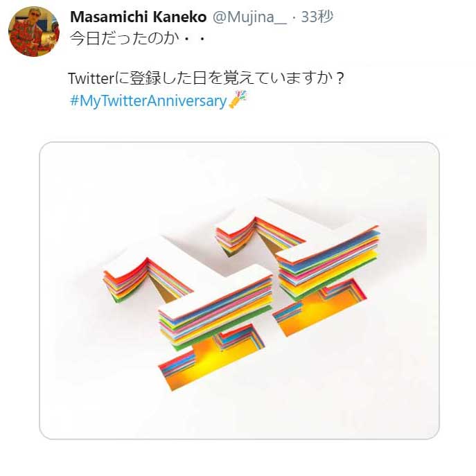
Task: Open the 11 anniversary image
Action: (x=239, y=290)
